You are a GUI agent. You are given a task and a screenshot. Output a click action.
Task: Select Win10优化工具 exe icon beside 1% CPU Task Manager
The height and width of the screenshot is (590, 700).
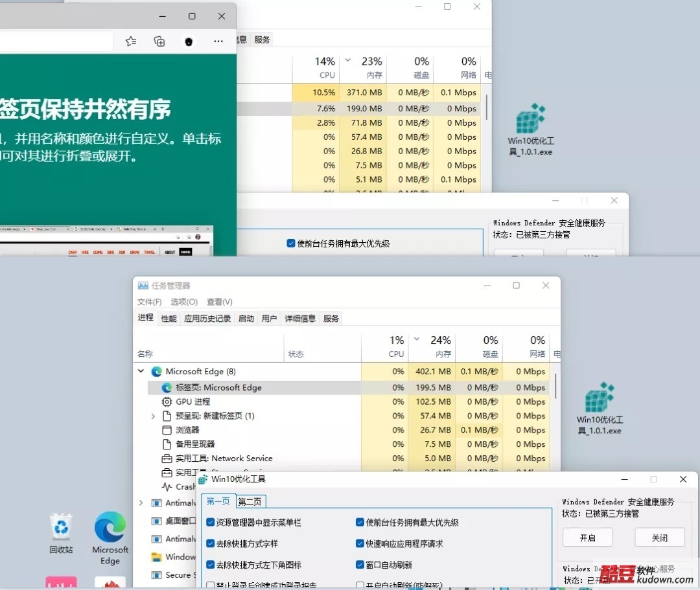tap(600, 408)
